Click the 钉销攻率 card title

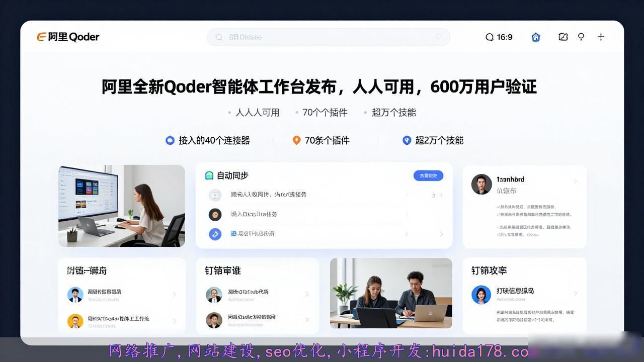pos(489,270)
